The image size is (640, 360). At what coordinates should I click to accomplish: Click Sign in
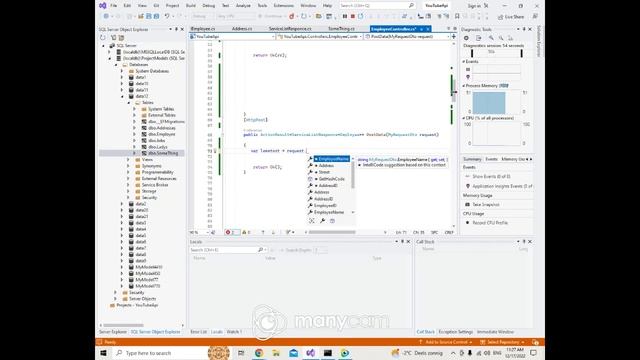point(474,6)
